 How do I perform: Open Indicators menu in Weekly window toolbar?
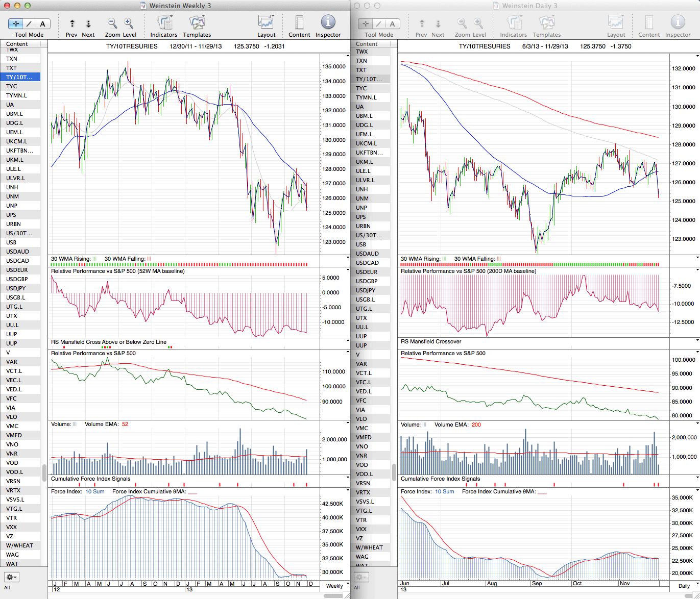pos(164,23)
